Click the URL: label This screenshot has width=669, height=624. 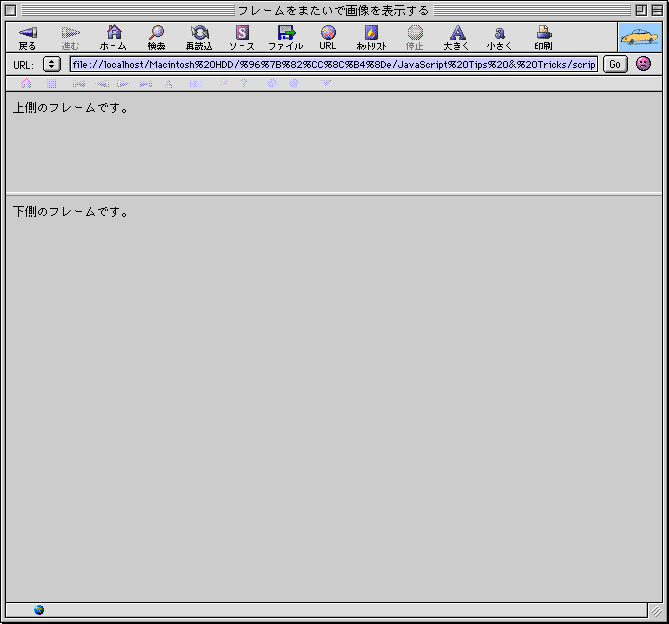pos(23,65)
